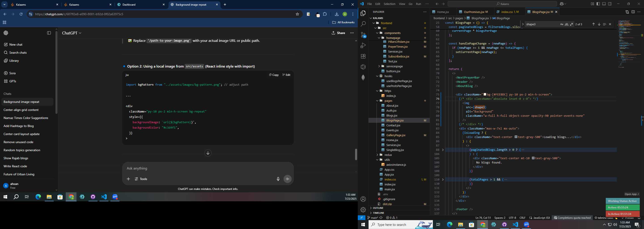Screen dimensions: 644x229
Task: Toggle the ChatGPT sidebar
Action: [x=49, y=33]
